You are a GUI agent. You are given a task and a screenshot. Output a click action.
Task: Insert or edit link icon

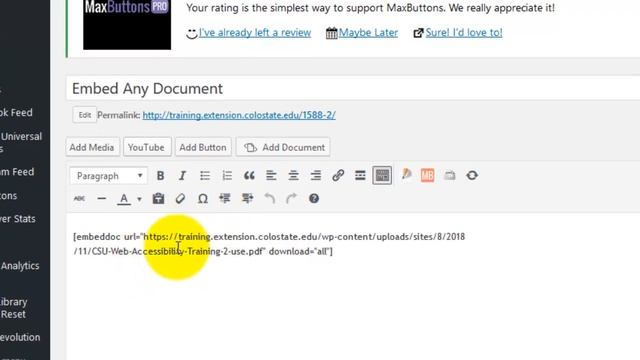coord(338,176)
